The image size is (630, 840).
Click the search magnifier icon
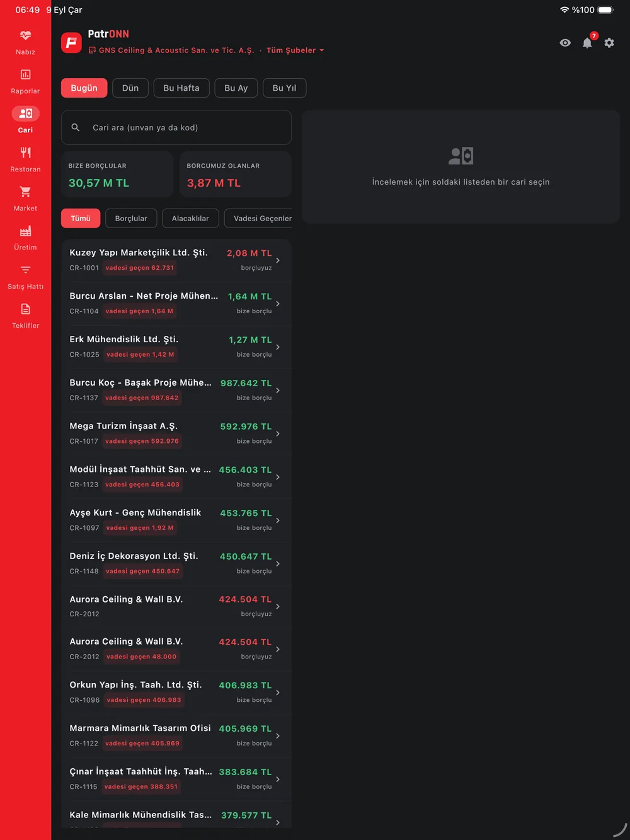tap(76, 127)
